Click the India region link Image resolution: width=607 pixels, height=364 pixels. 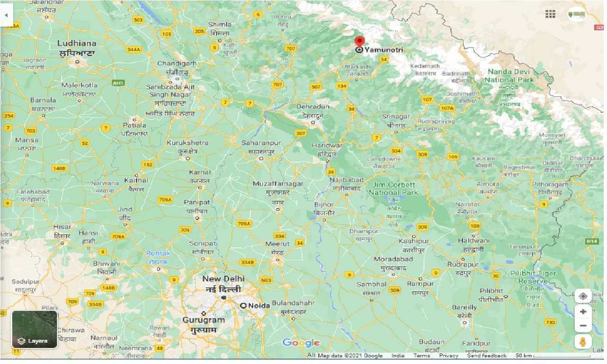pyautogui.click(x=398, y=356)
